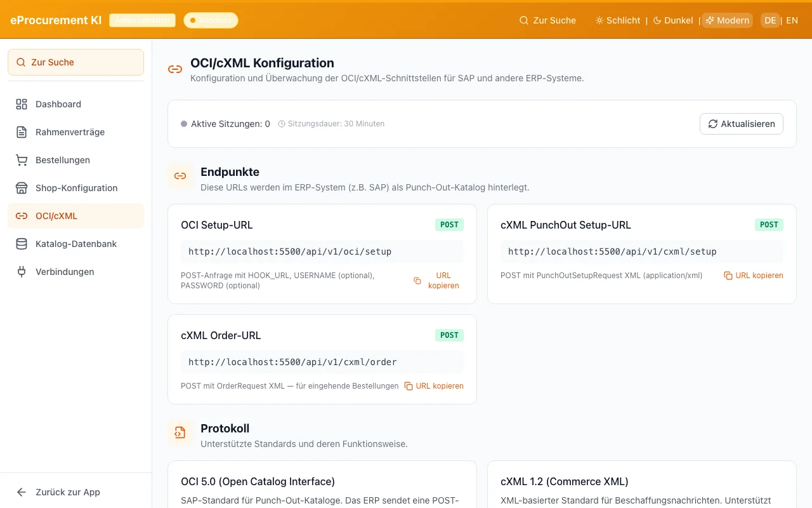
Task: Open Zur Suche from the top bar
Action: [547, 20]
